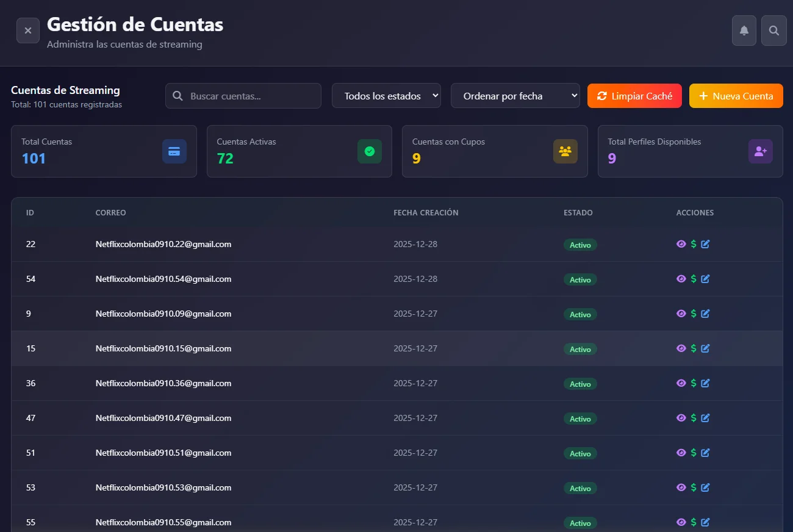Edit account ID 54 with pencil icon
Screen dimensions: 793x532
click(x=706, y=279)
